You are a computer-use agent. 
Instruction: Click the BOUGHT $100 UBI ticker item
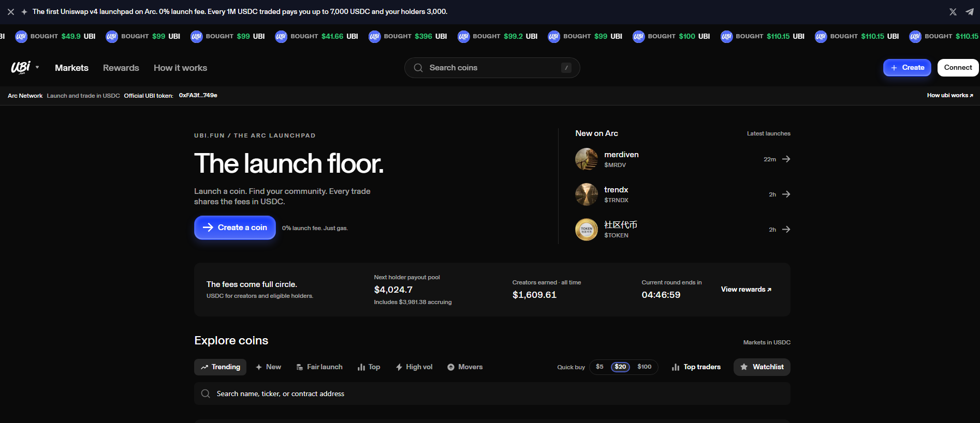[x=671, y=36]
